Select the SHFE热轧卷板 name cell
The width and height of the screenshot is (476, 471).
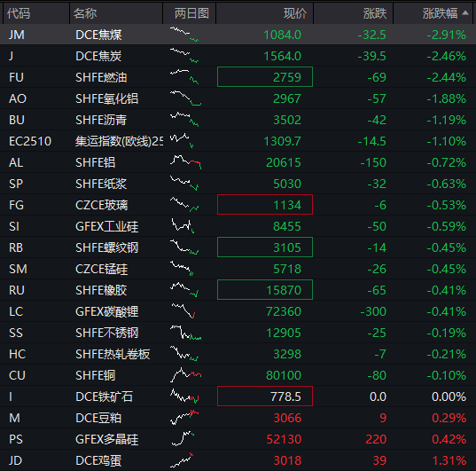pyautogui.click(x=113, y=354)
